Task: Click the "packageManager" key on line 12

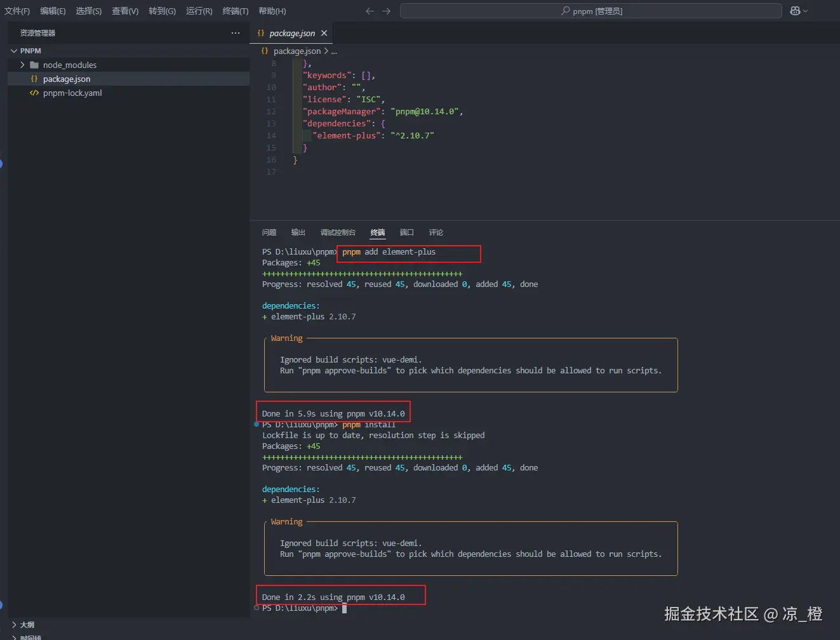Action: pos(342,111)
